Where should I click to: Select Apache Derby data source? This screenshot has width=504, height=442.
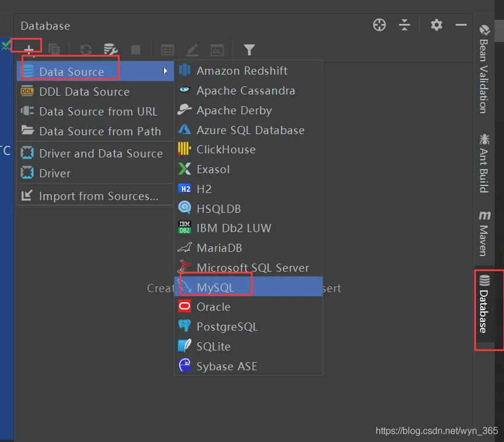tap(249, 110)
